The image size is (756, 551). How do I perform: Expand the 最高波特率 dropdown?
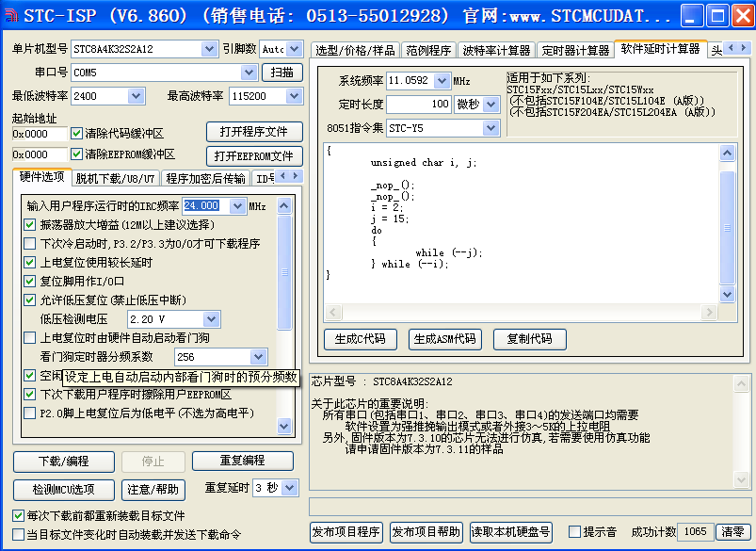(294, 96)
